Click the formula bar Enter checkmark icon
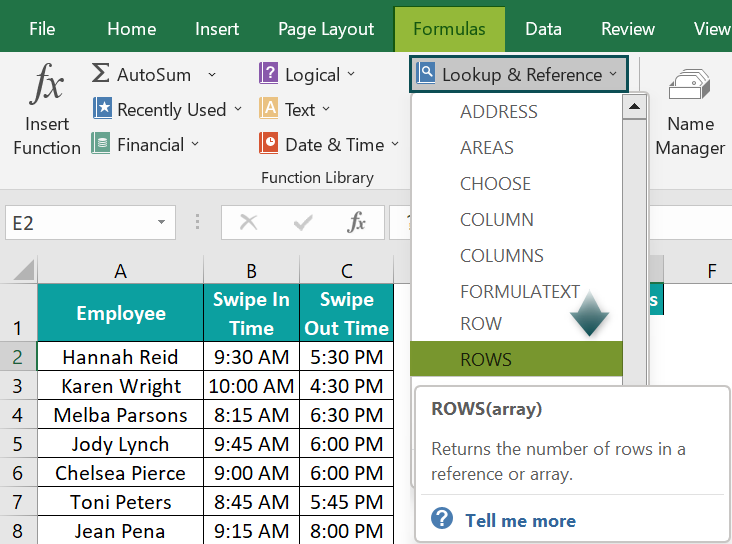Viewport: 732px width, 544px height. pos(303,222)
